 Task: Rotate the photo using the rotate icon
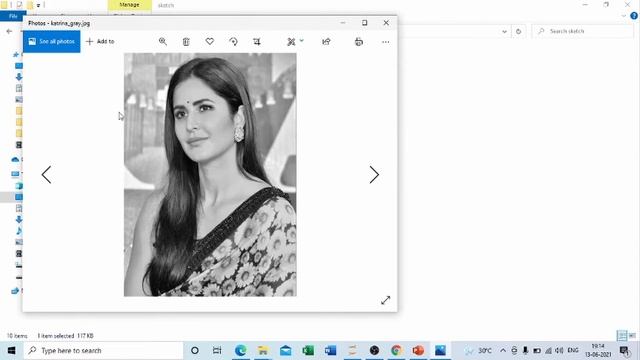(x=233, y=42)
